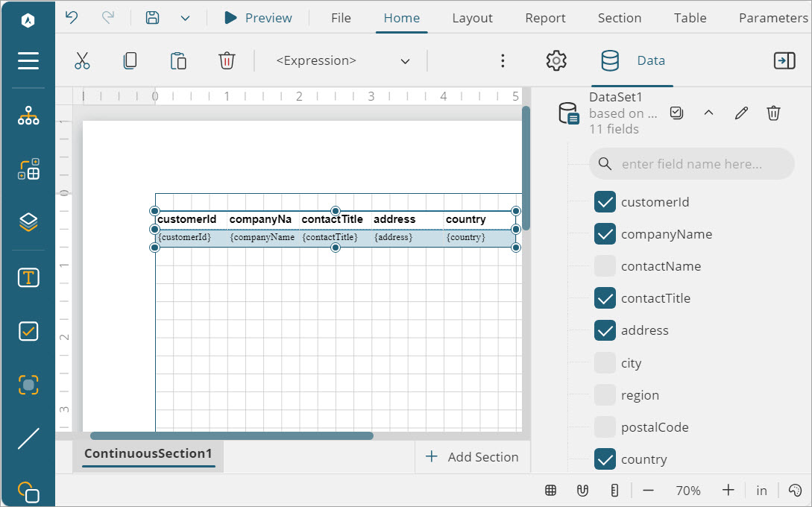Open the layers panel icon
The image size is (812, 507).
point(28,222)
